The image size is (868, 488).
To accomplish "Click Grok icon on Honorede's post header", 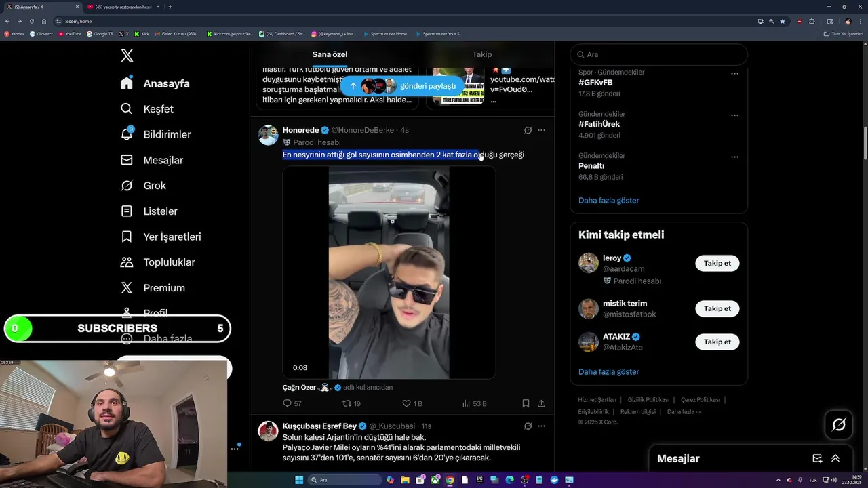I will [528, 130].
